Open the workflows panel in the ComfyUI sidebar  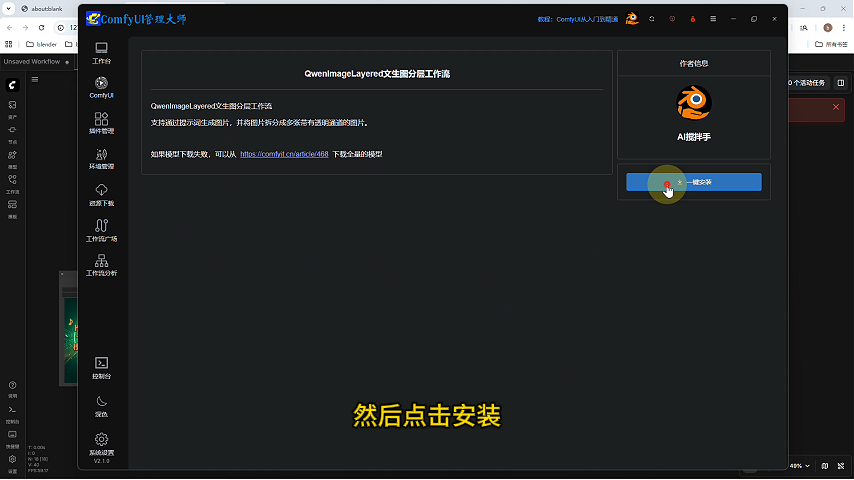tap(13, 183)
